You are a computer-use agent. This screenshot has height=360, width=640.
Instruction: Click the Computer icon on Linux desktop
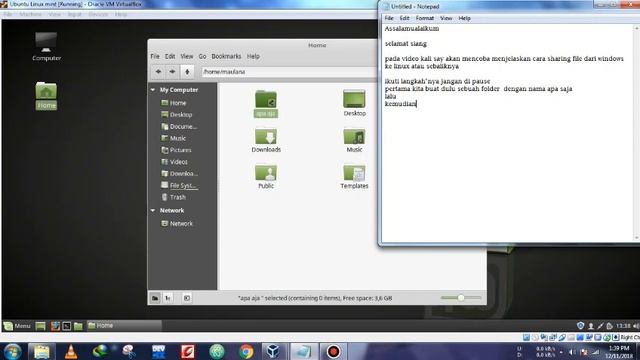[x=46, y=47]
